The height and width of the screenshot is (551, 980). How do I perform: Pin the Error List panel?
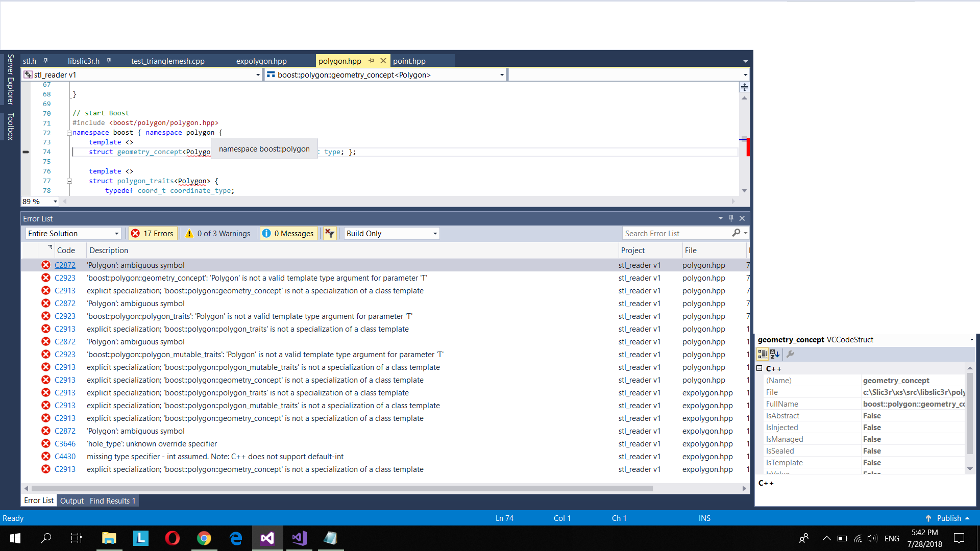click(x=731, y=218)
